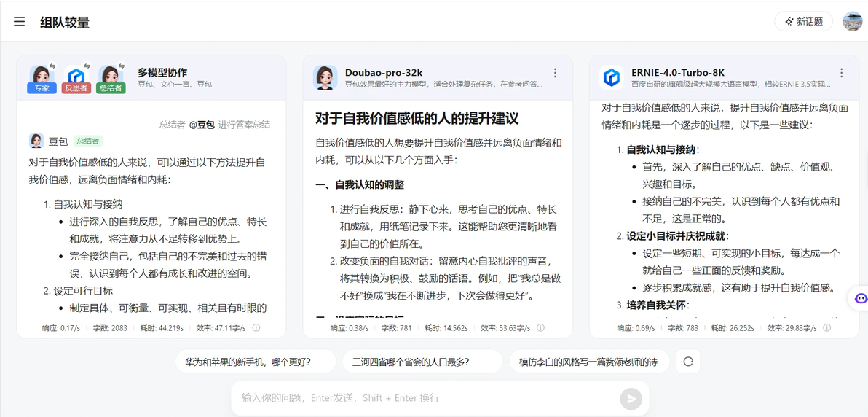Click the ERNIE-4.0-Turbo-8K model name

pyautogui.click(x=678, y=73)
